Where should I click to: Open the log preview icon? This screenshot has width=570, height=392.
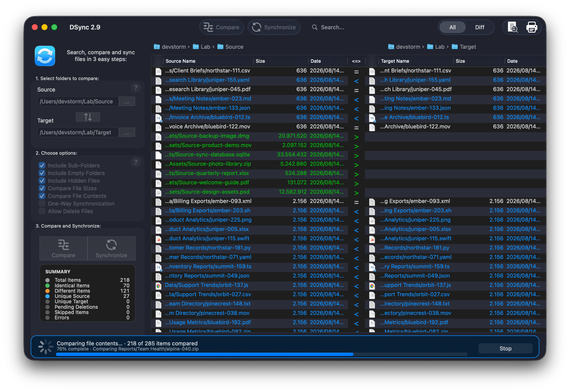point(513,27)
